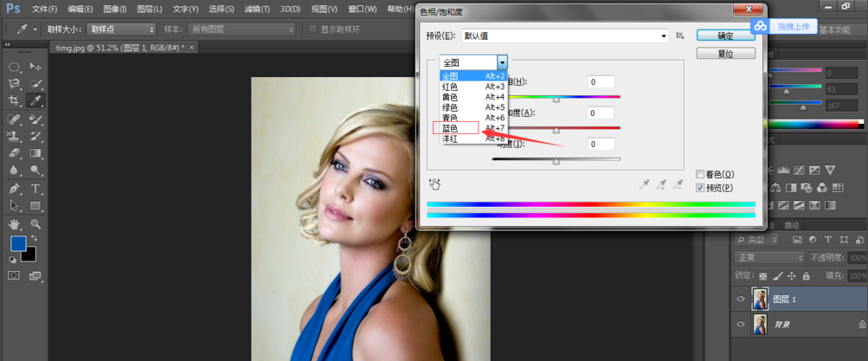Select the Rectangle shape tool

(x=35, y=205)
